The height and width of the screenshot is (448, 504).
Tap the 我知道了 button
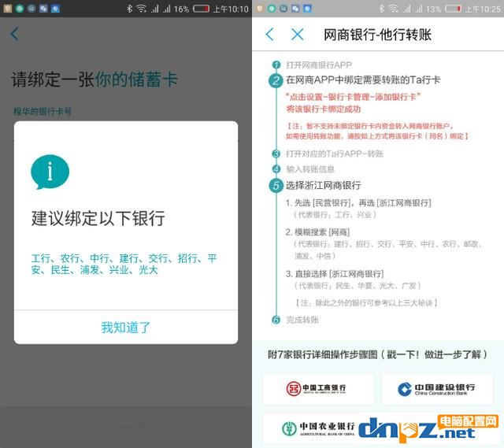pyautogui.click(x=126, y=328)
